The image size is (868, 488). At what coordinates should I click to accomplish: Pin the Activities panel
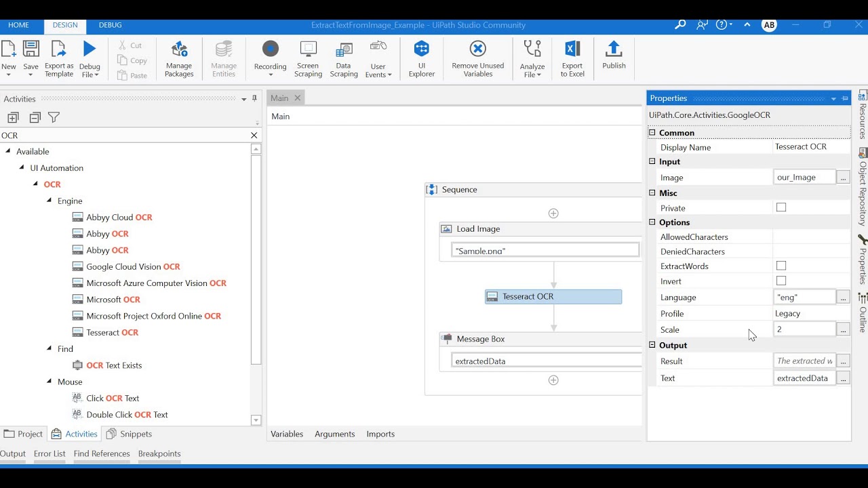click(x=255, y=98)
